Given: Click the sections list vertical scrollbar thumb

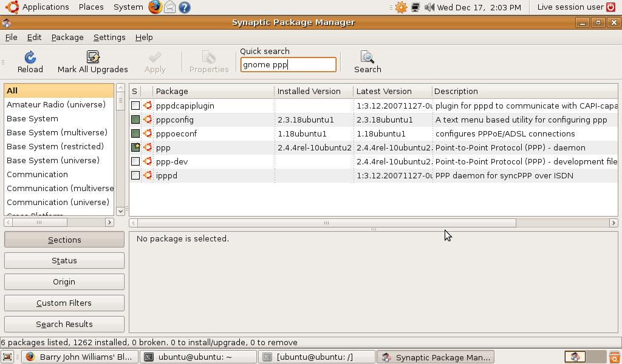Looking at the screenshot, I should [x=121, y=101].
